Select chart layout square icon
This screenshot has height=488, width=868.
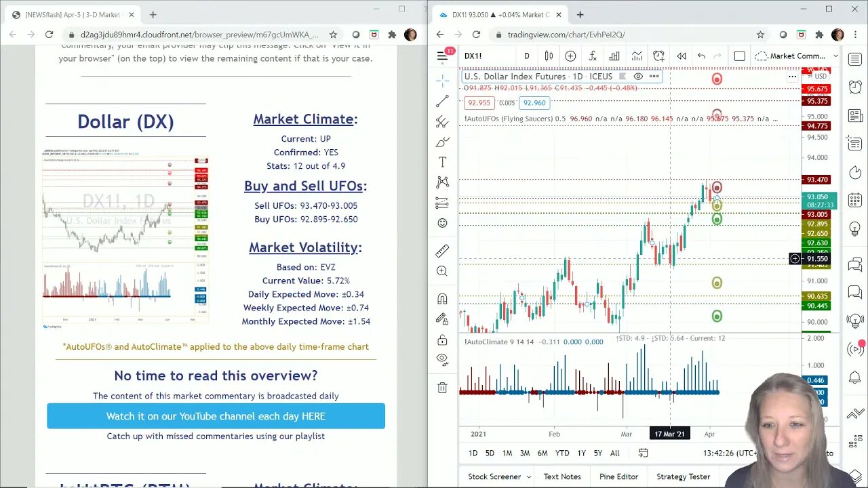tap(739, 56)
